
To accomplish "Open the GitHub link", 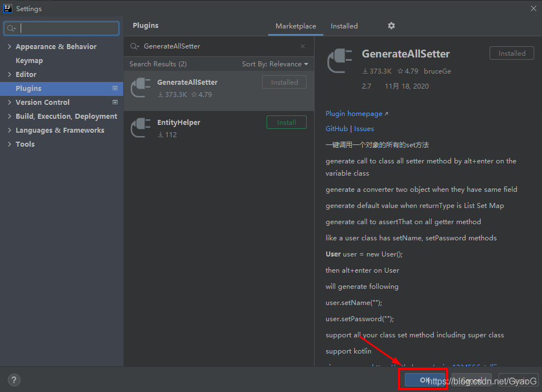I will (x=336, y=129).
